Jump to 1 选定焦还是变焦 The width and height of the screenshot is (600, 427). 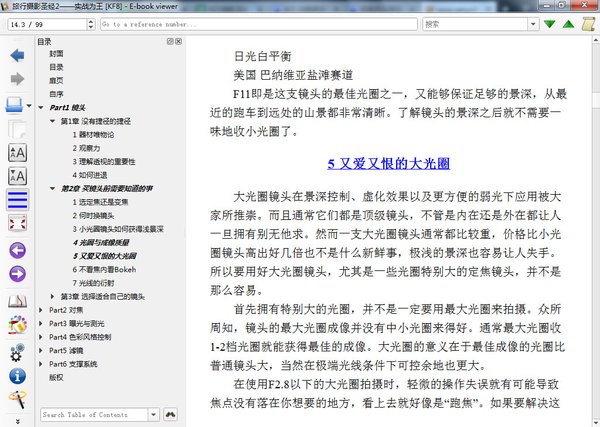pos(100,202)
